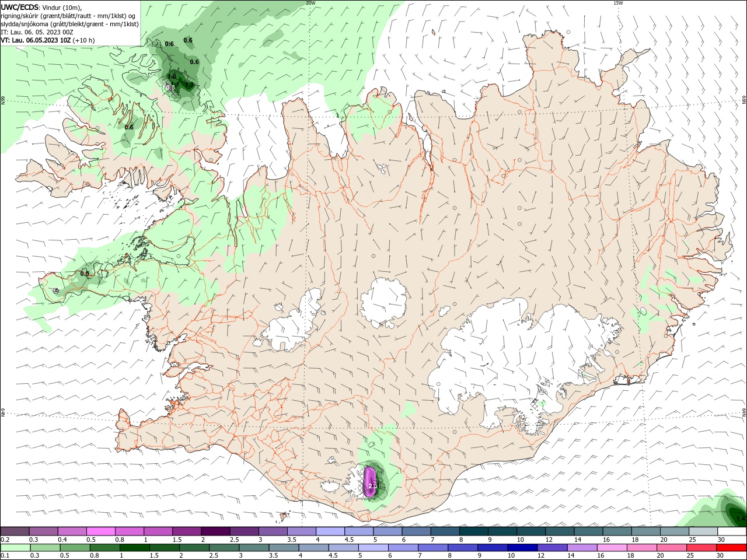This screenshot has height=560, width=747.
Task: Click the 'rigning/skúrir' legend description line
Action: [x=68, y=16]
